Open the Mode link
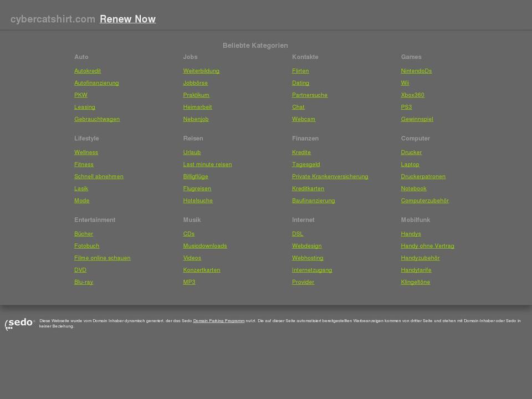 82,201
